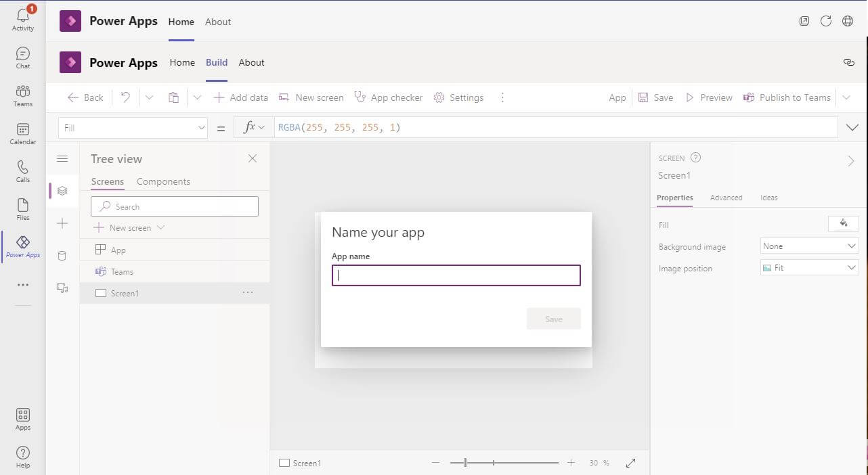The height and width of the screenshot is (475, 868).
Task: Open the Data sources panel icon
Action: click(x=62, y=255)
